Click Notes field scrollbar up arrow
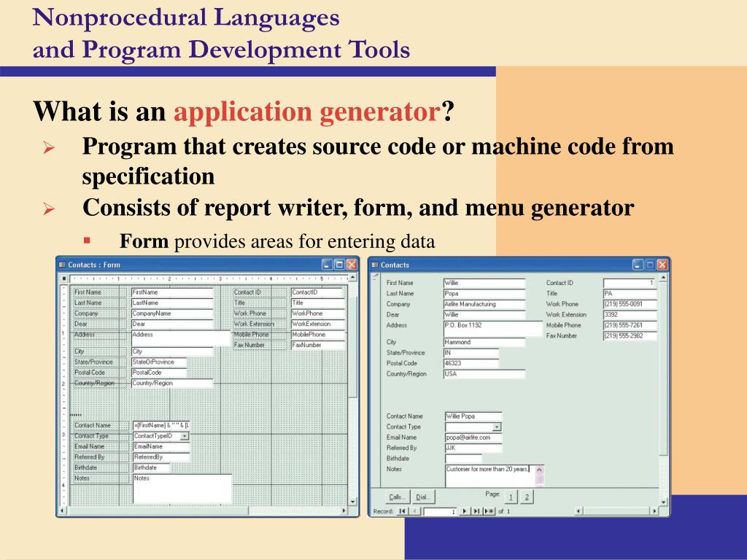The image size is (747, 560). [x=539, y=470]
